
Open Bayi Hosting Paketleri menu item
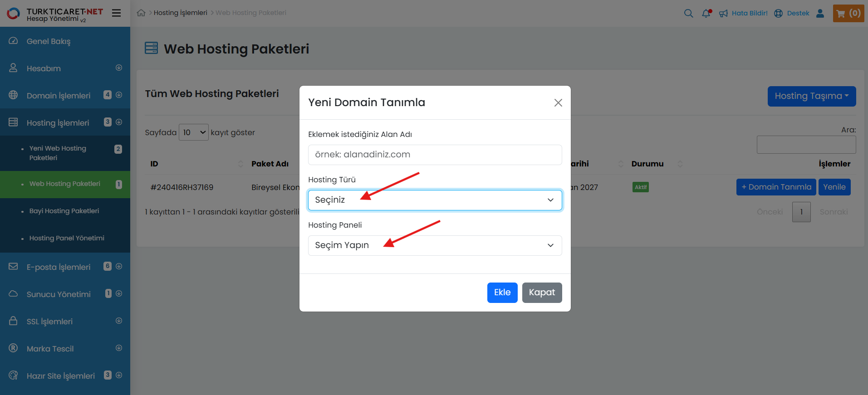point(64,211)
